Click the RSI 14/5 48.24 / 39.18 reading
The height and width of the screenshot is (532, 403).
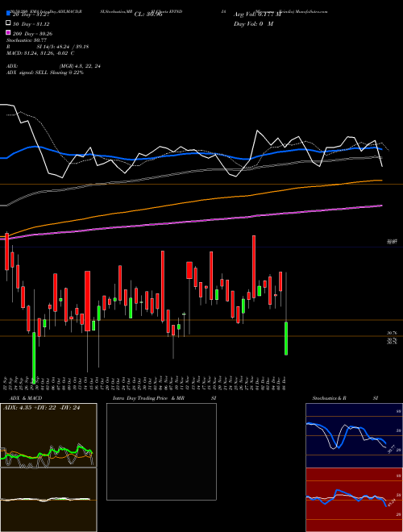pyautogui.click(x=48, y=47)
